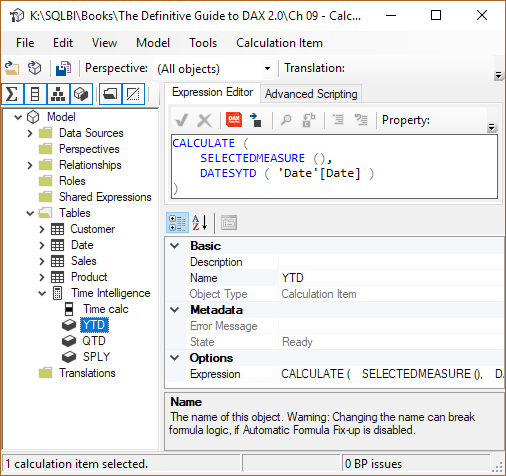506x476 pixels.
Task: Click inside the DAX expression editor
Action: 334,166
